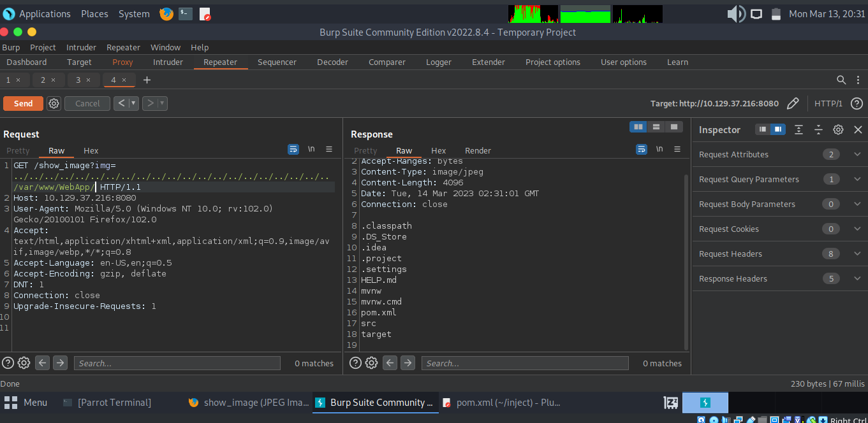Image resolution: width=868 pixels, height=423 pixels.
Task: Switch Inspector to the right-docked layout
Action: [777, 129]
